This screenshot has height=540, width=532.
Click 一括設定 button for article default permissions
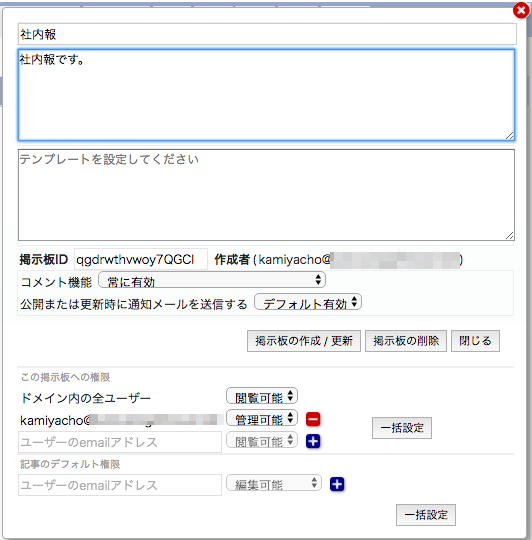426,515
